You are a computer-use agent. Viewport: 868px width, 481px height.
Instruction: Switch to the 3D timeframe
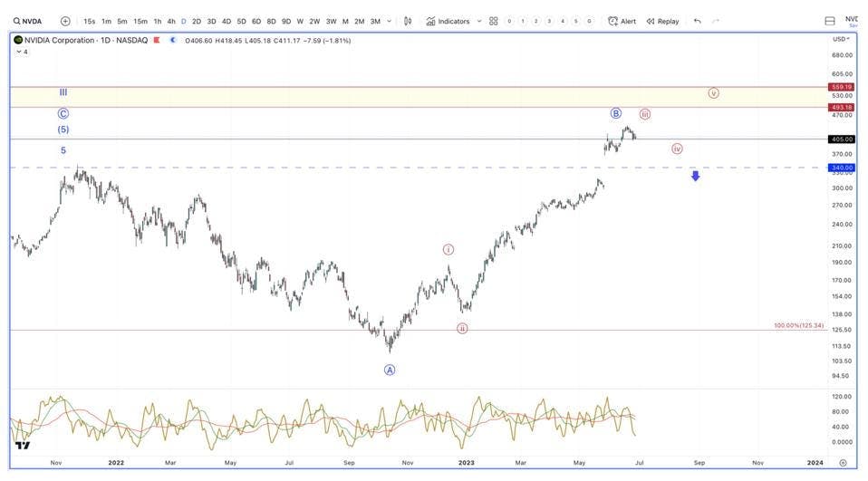click(211, 21)
